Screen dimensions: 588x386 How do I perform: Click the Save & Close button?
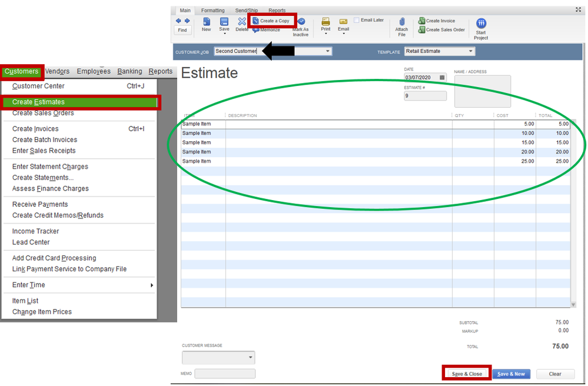point(467,374)
